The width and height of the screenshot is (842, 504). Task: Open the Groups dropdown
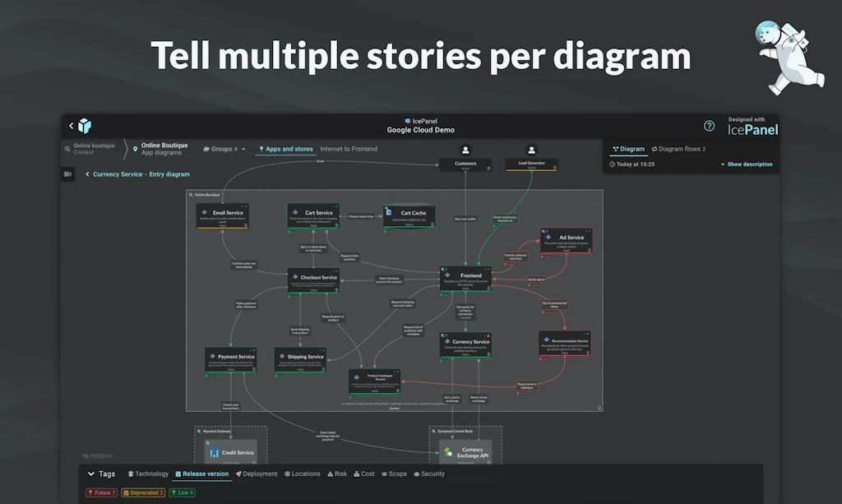click(x=224, y=150)
